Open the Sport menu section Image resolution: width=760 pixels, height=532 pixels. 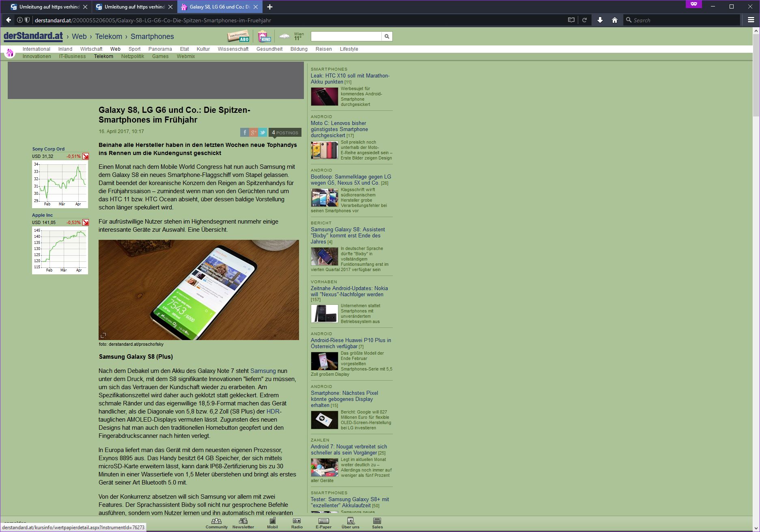pos(134,49)
